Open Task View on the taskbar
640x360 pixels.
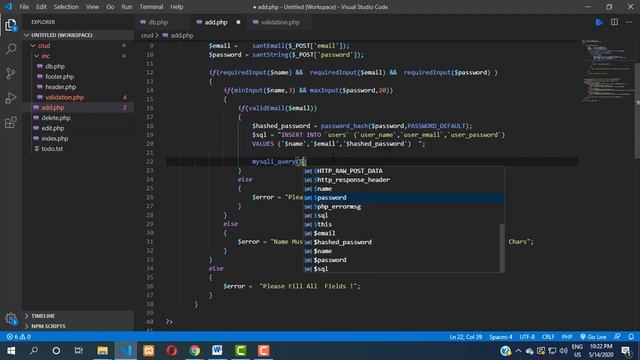(79, 351)
